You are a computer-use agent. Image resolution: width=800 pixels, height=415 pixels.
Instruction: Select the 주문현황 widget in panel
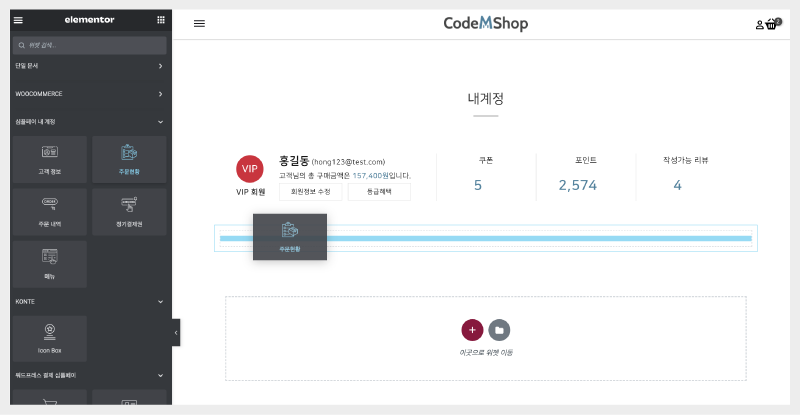129,159
